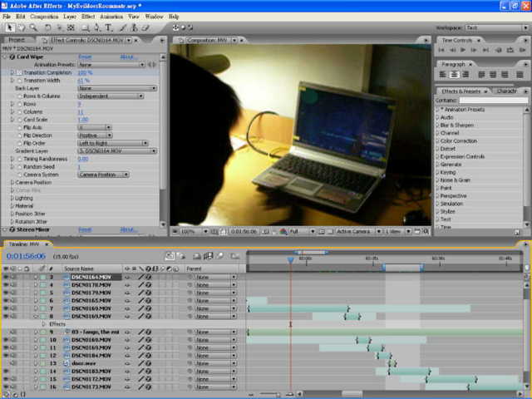Screen dimensions: 532x399
Task: Select the Type (T) tool
Action: click(109, 27)
